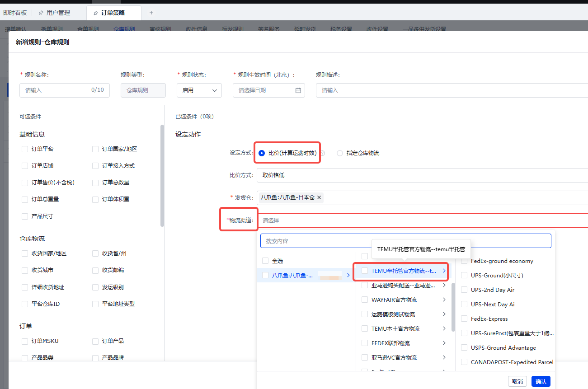Check the 订单接入方式 condition

95,166
